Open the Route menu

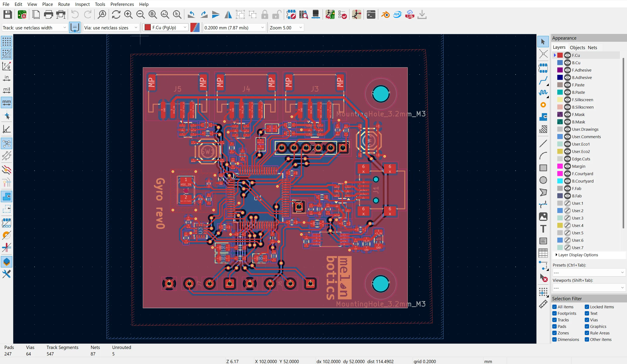pos(64,4)
